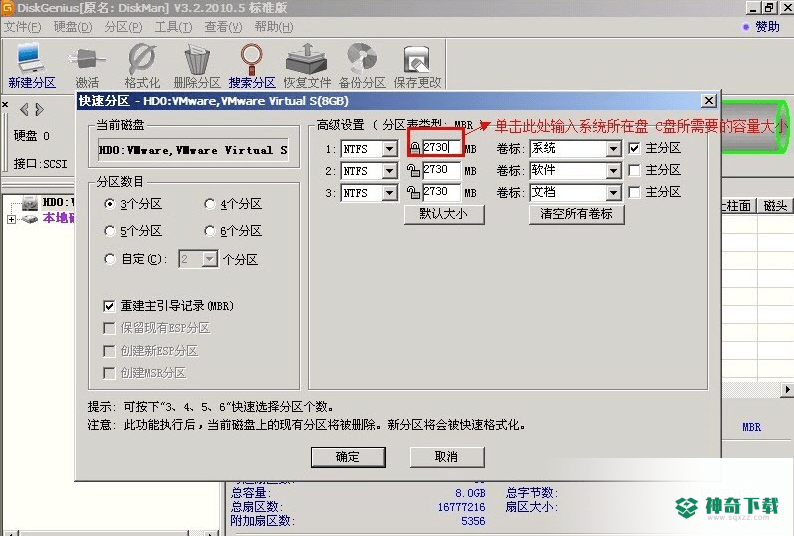Click the 删除分区 toolbar icon
This screenshot has width=794, height=536.
click(197, 66)
